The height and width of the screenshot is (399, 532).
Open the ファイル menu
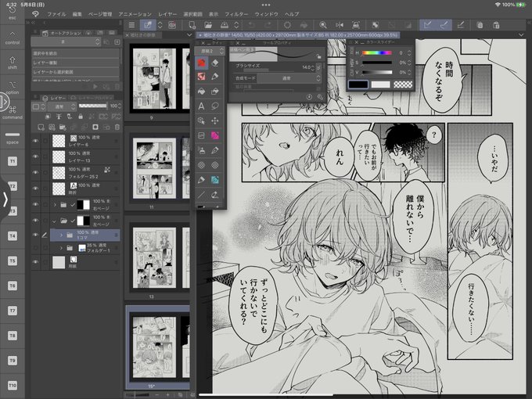click(x=56, y=14)
